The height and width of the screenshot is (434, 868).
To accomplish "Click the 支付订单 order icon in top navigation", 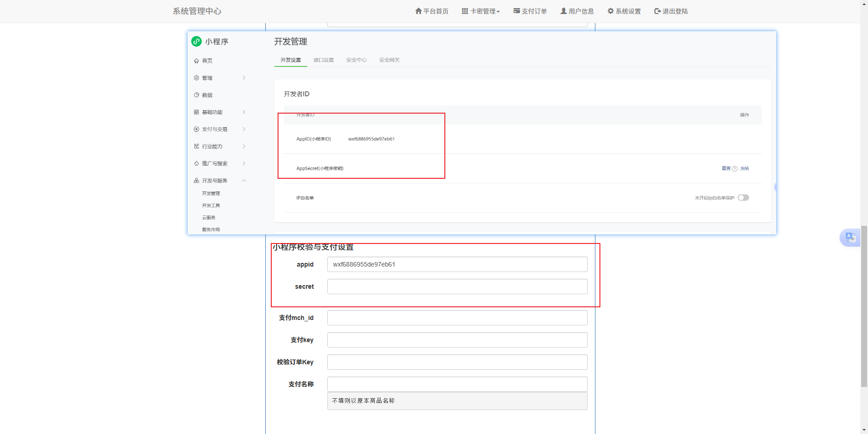I will pyautogui.click(x=516, y=11).
